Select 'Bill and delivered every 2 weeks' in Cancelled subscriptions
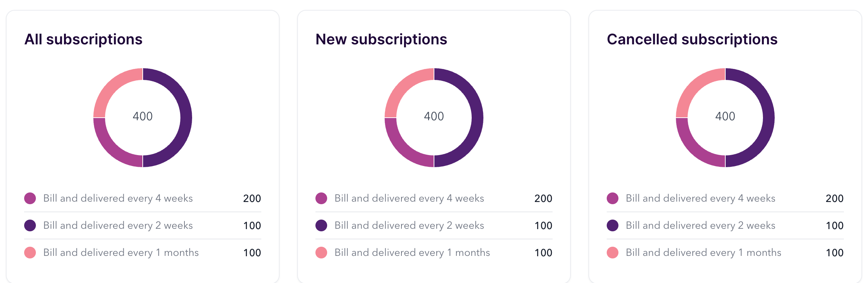Screen dimensions: 868x283 700,225
